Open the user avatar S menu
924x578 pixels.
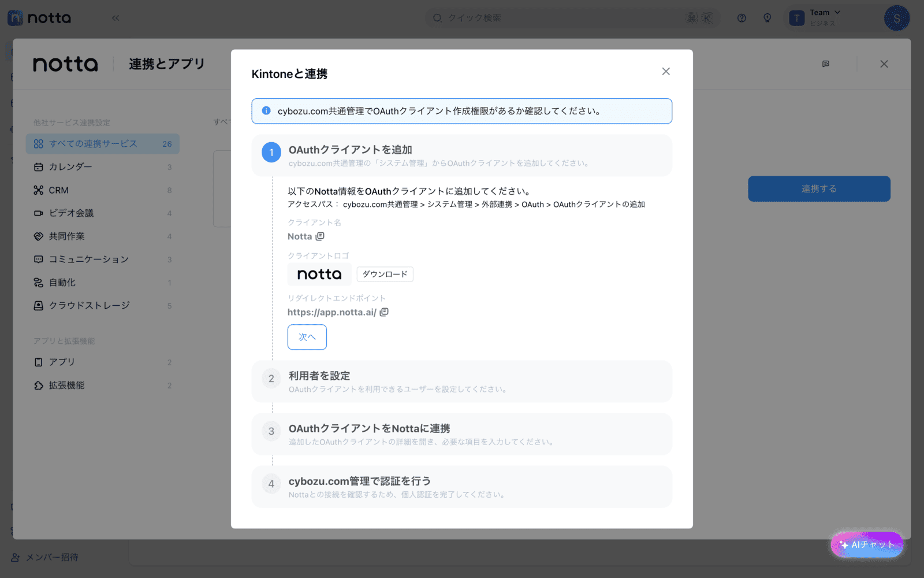click(x=897, y=18)
